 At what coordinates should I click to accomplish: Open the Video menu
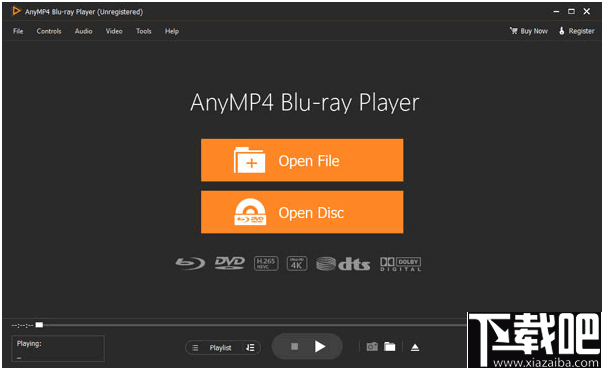(x=114, y=31)
